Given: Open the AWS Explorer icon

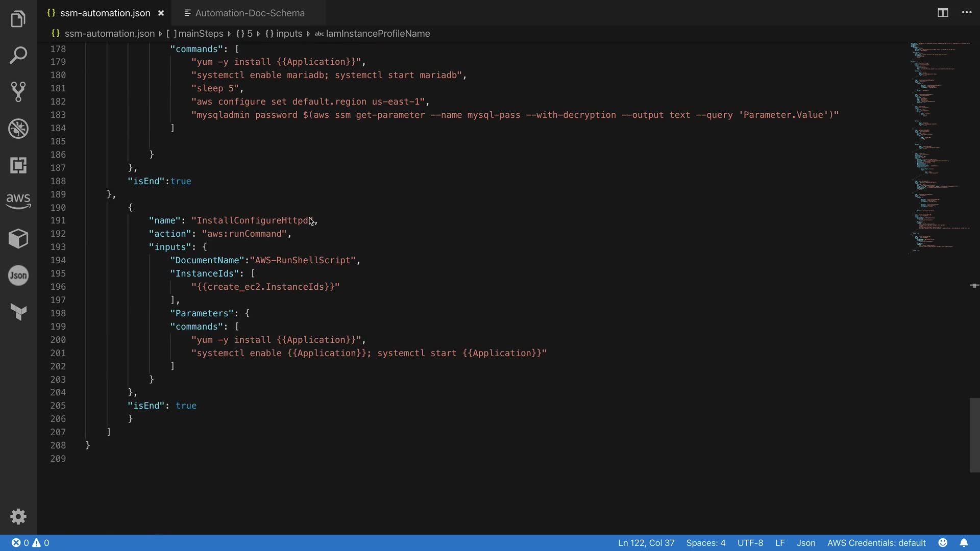Looking at the screenshot, I should pyautogui.click(x=18, y=201).
